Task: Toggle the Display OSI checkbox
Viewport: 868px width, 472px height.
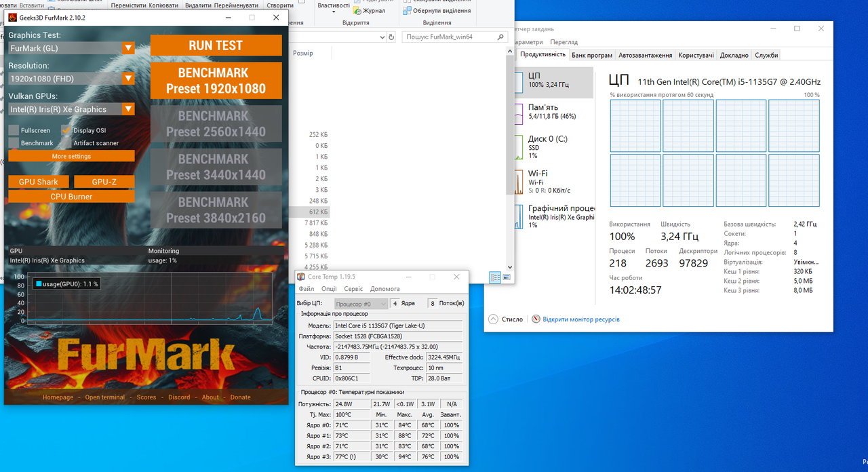Action: [66, 130]
